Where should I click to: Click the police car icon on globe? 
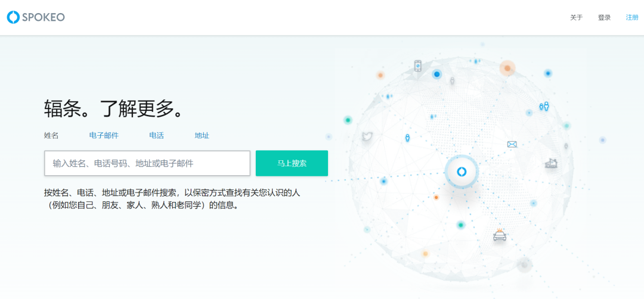tap(500, 235)
